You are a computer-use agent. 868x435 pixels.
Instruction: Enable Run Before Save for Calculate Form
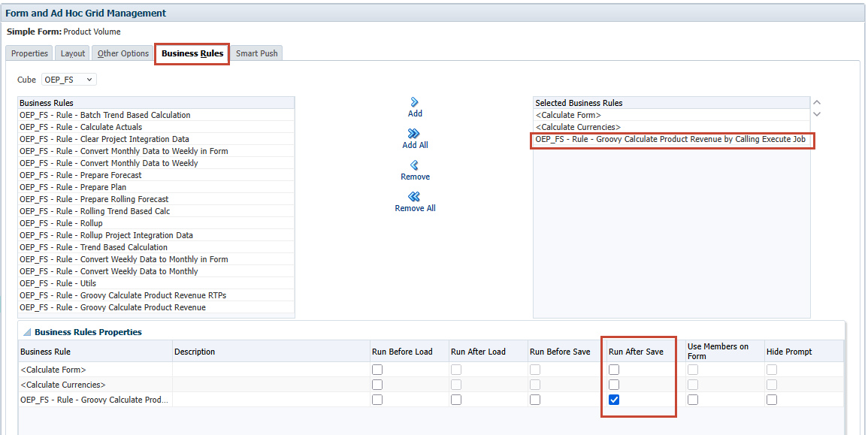[x=534, y=369]
